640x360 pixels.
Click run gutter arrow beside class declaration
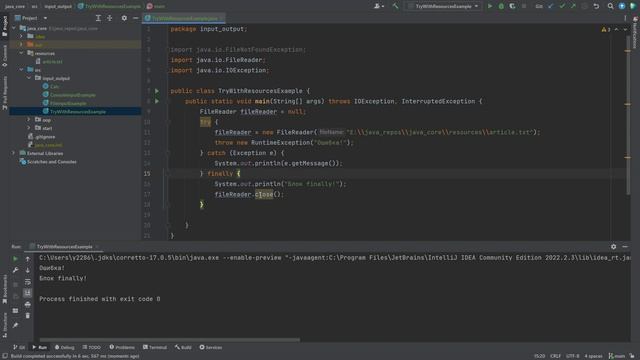[x=157, y=91]
